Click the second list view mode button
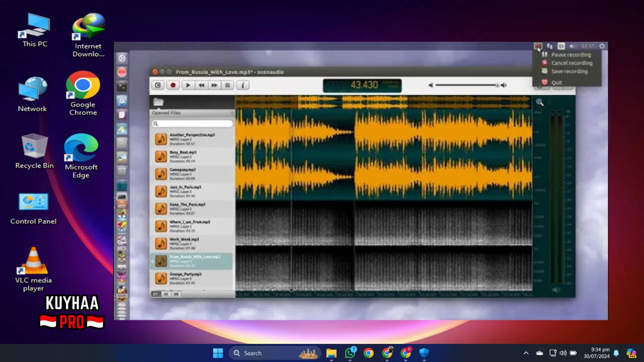 (166, 294)
